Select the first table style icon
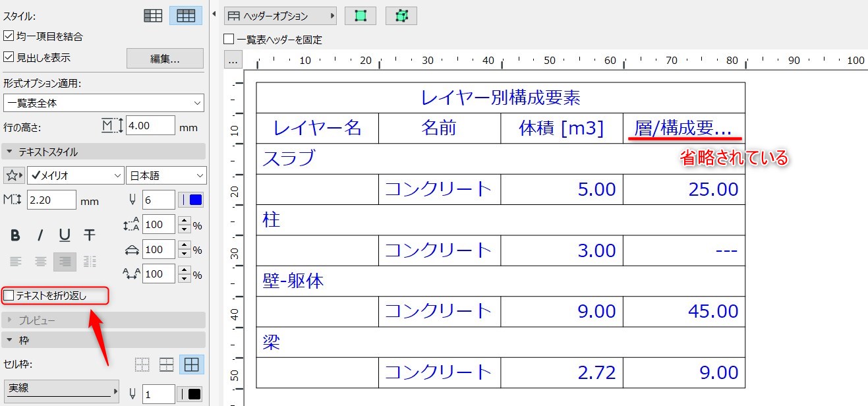 pos(153,15)
